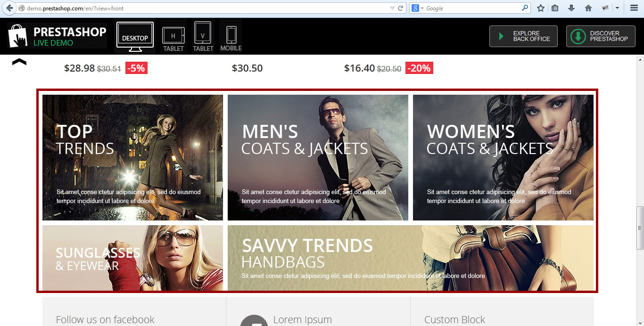644x326 pixels.
Task: Click the Google search engine icon
Action: pyautogui.click(x=415, y=8)
